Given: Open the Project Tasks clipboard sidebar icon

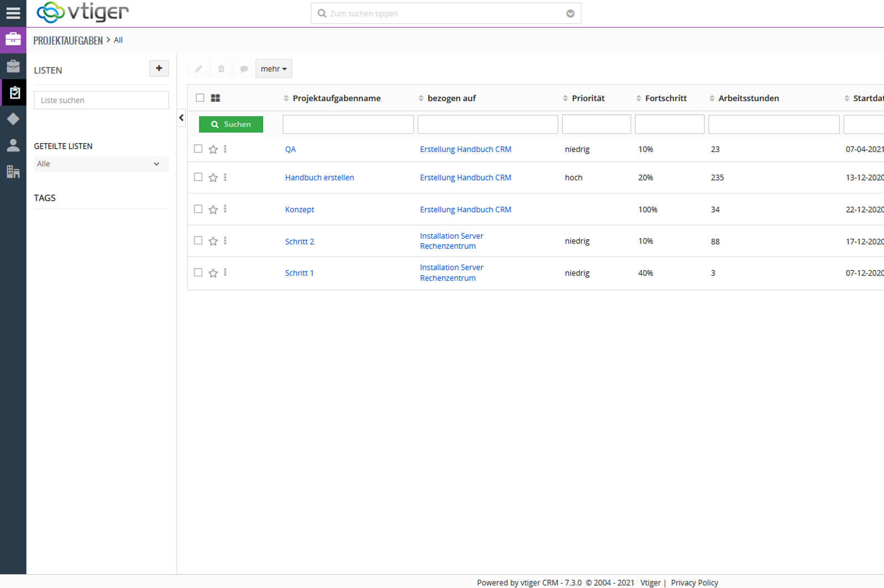Looking at the screenshot, I should (x=14, y=92).
